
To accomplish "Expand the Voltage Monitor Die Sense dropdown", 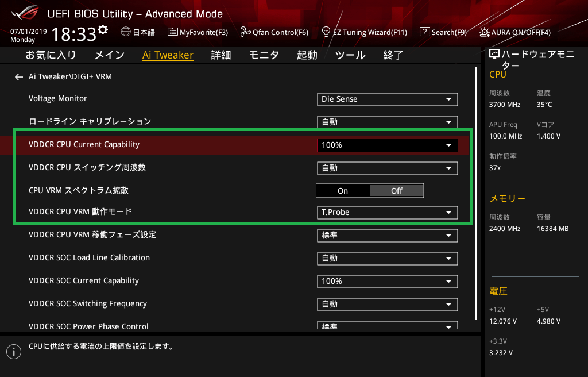I will [x=387, y=99].
